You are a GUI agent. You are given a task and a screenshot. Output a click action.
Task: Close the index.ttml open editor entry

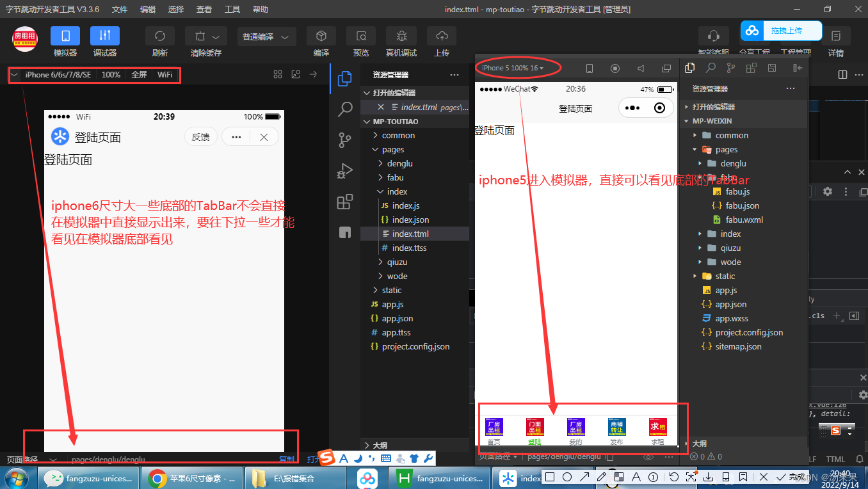pyautogui.click(x=381, y=107)
